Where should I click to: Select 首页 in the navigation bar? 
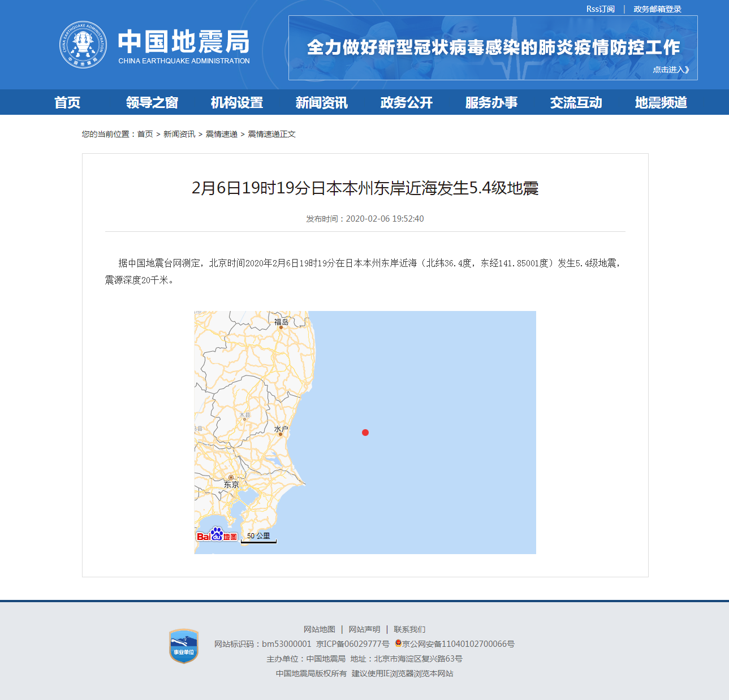67,102
